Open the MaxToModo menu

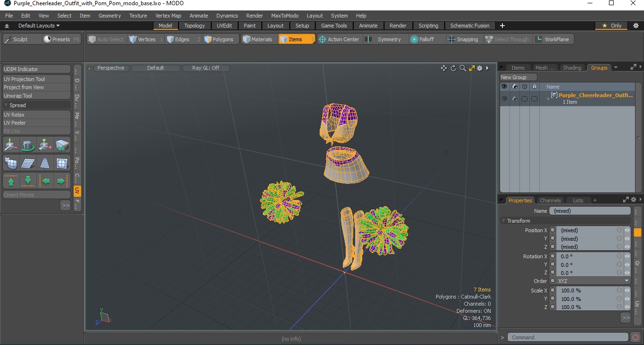(x=285, y=16)
